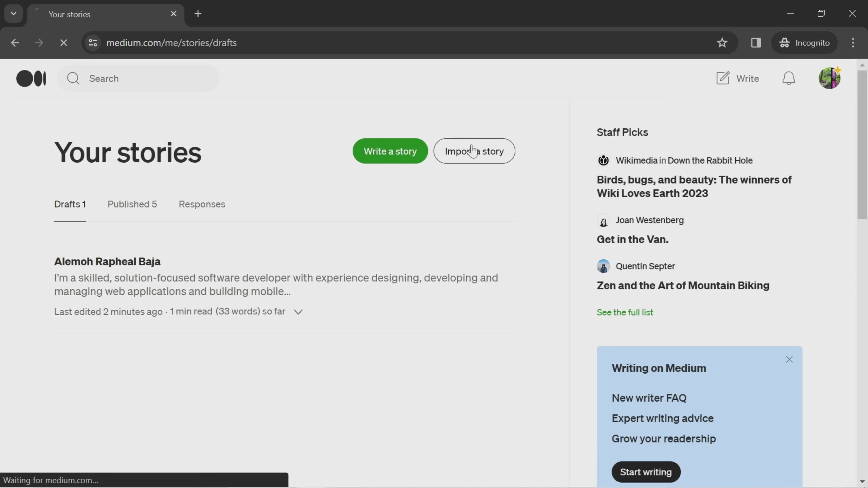868x488 pixels.
Task: Click the user profile avatar icon
Action: pyautogui.click(x=830, y=78)
